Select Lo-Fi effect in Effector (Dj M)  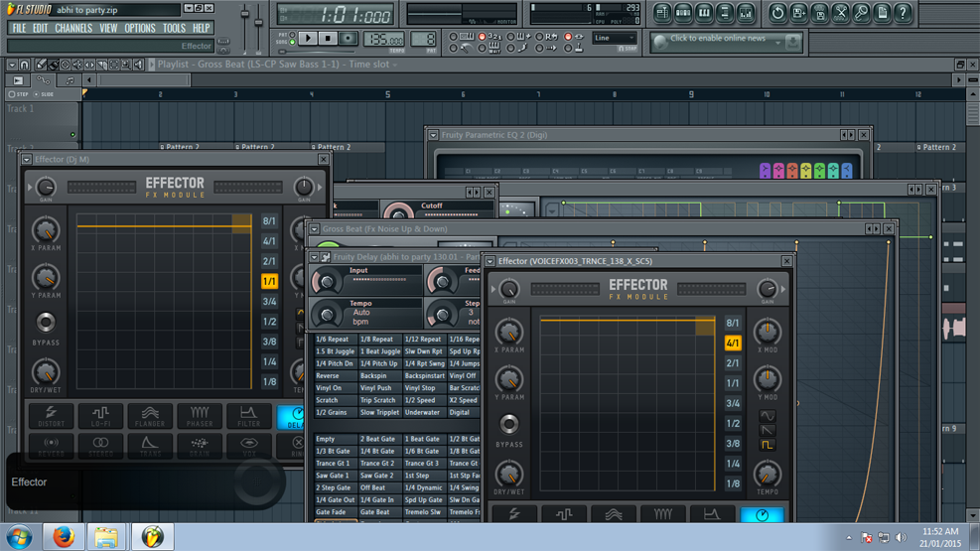point(100,416)
